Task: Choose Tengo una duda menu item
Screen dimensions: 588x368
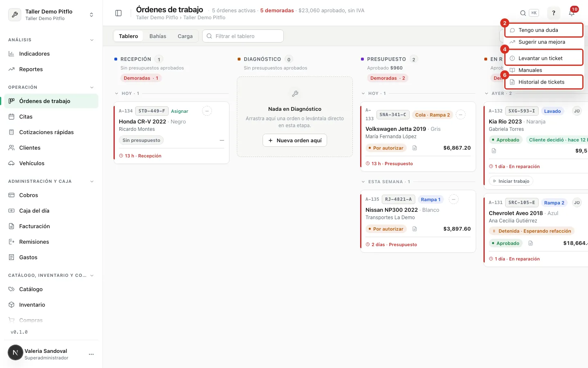Action: (x=544, y=30)
